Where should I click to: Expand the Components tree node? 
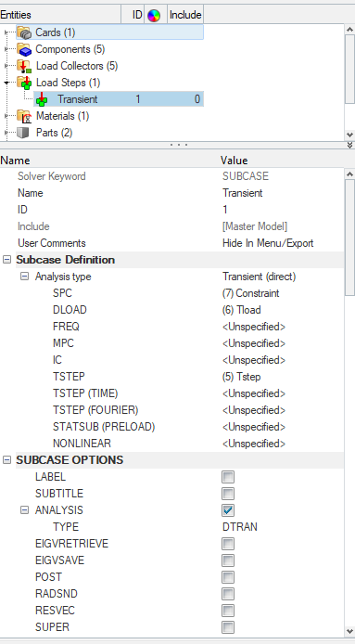pos(6,49)
